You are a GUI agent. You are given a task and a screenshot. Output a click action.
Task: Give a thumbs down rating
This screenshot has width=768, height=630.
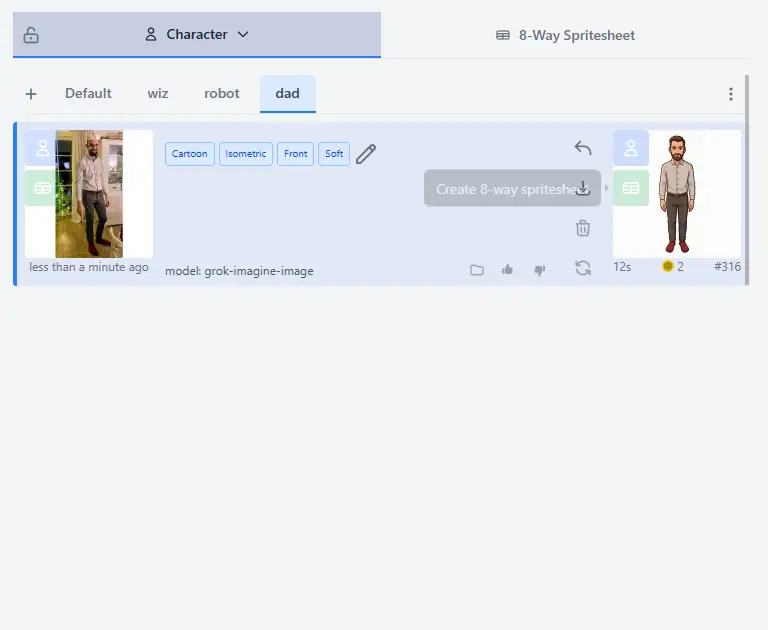click(x=540, y=270)
